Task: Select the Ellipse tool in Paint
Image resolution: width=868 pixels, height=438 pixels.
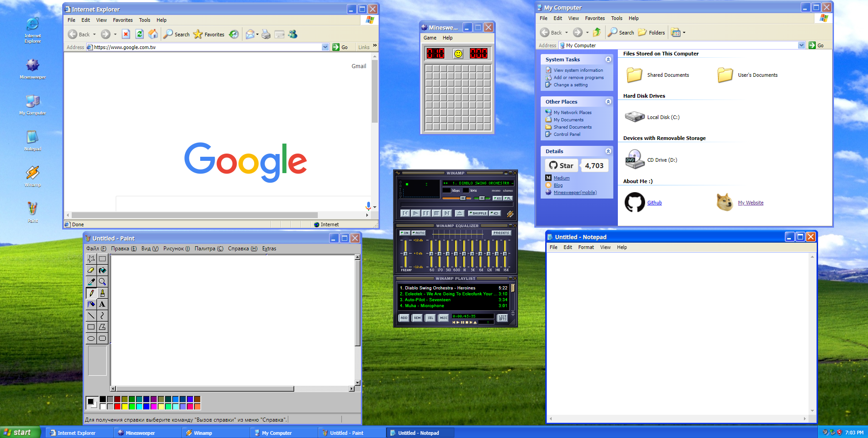Action: click(91, 338)
